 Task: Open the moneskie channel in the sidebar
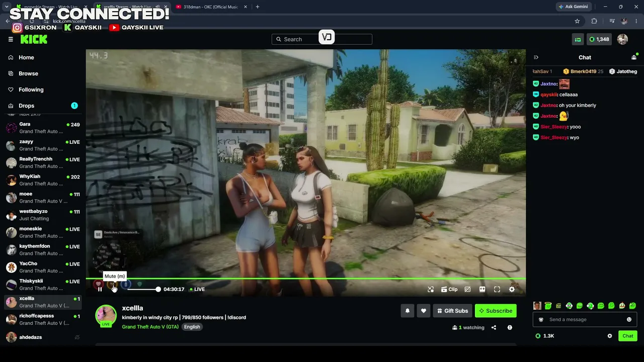click(x=43, y=232)
